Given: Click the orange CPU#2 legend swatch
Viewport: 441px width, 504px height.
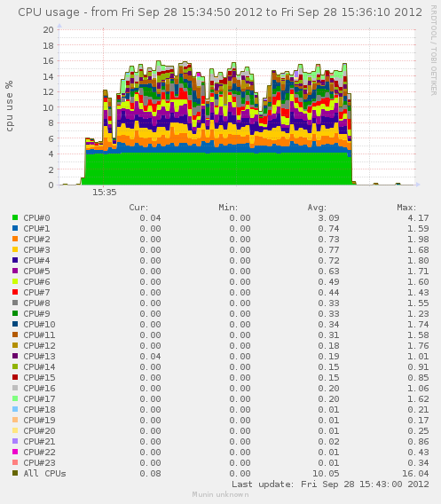Looking at the screenshot, I should point(15,239).
